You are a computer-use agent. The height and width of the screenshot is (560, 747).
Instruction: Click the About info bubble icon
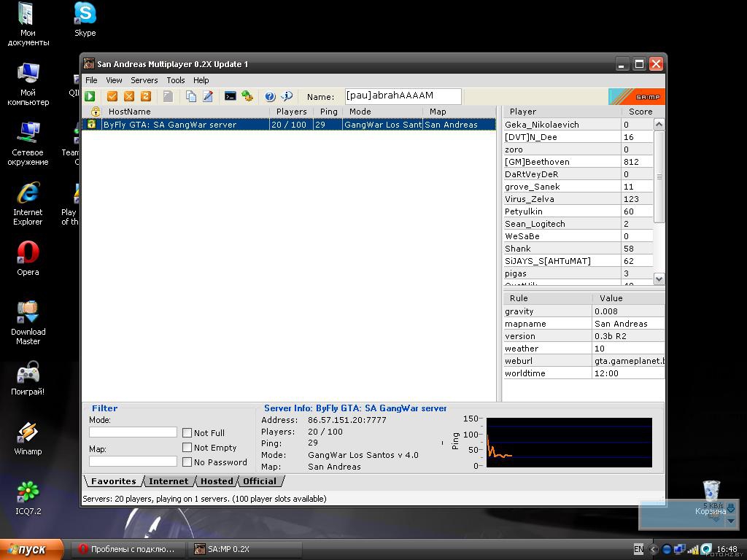click(x=287, y=97)
